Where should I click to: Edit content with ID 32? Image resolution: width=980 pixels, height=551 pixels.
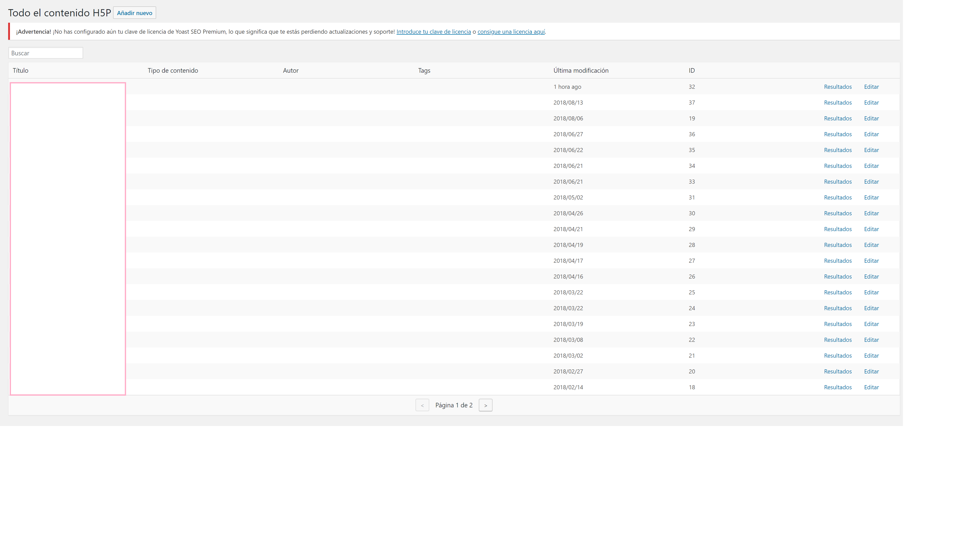point(871,87)
